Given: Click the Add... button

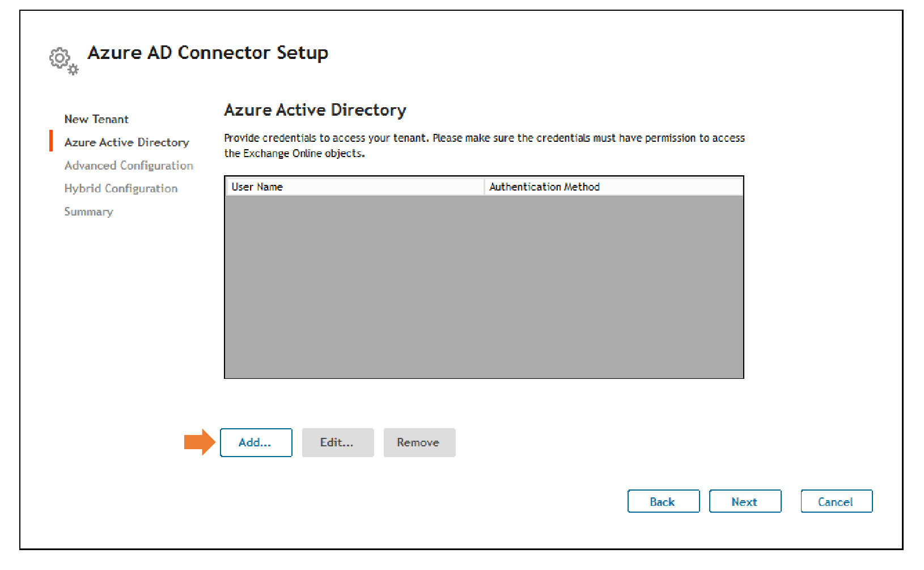Looking at the screenshot, I should coord(256,442).
